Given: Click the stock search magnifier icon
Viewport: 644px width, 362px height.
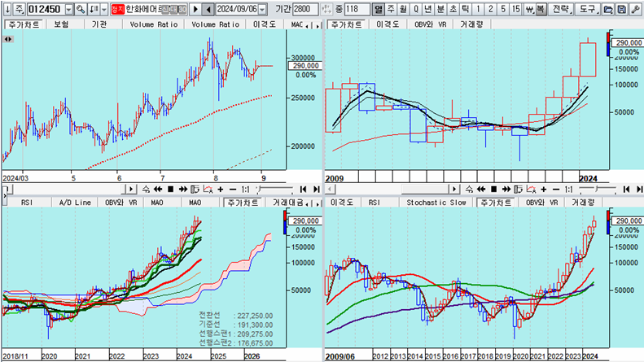Looking at the screenshot, I should click(x=81, y=9).
